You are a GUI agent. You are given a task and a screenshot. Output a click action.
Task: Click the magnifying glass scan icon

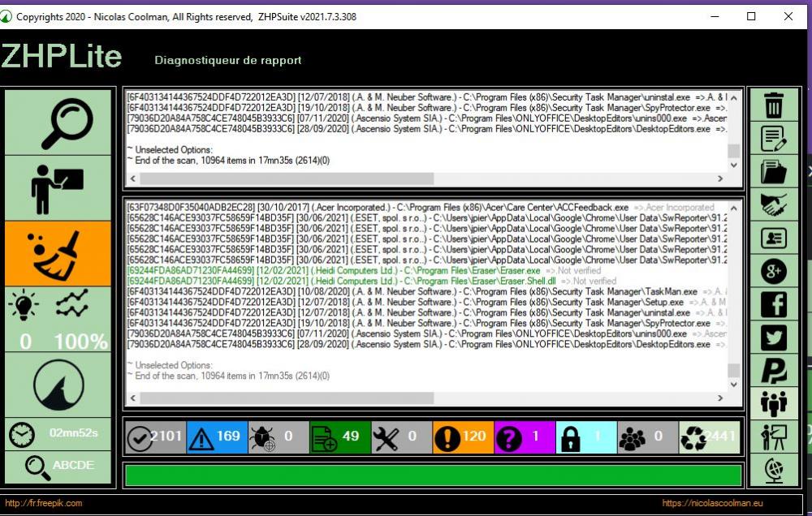coord(58,123)
